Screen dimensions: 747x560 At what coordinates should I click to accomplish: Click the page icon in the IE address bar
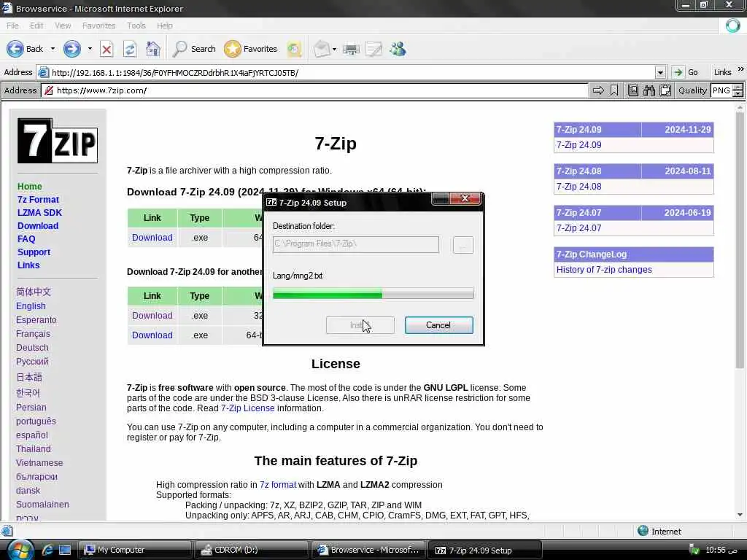coord(43,72)
